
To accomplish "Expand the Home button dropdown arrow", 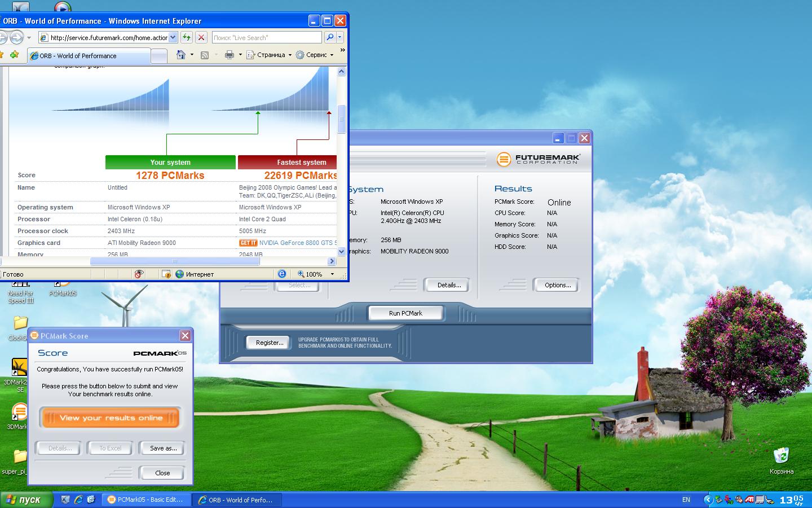I will 192,55.
